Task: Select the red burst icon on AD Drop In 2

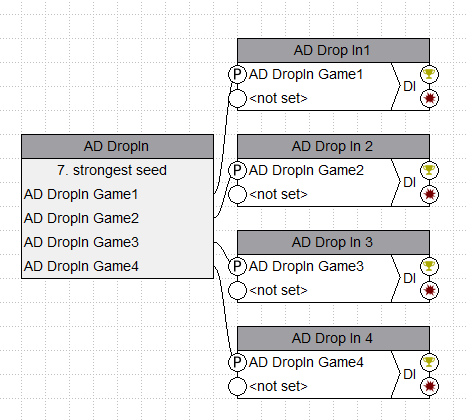Action: click(x=429, y=194)
